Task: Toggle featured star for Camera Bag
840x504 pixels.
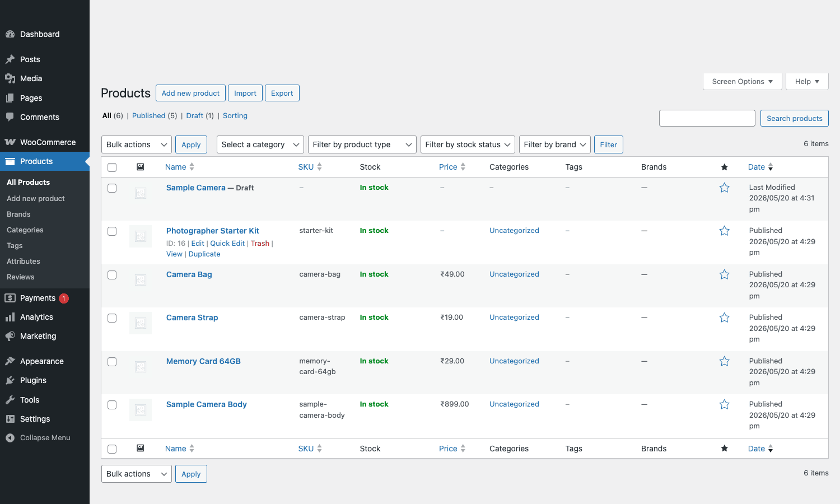Action: (x=725, y=274)
